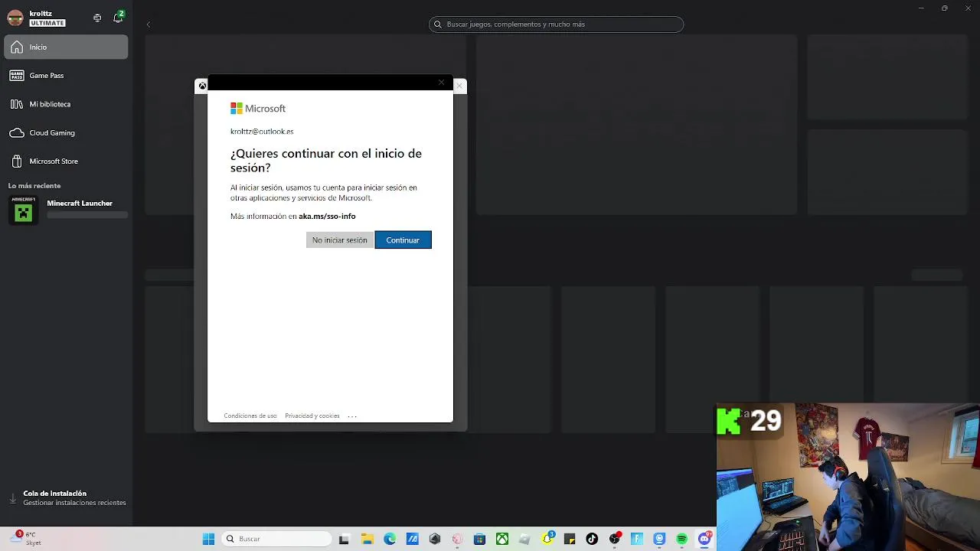Screen dimensions: 980x551
Task: Open the krolttz profile avatar
Action: point(15,18)
